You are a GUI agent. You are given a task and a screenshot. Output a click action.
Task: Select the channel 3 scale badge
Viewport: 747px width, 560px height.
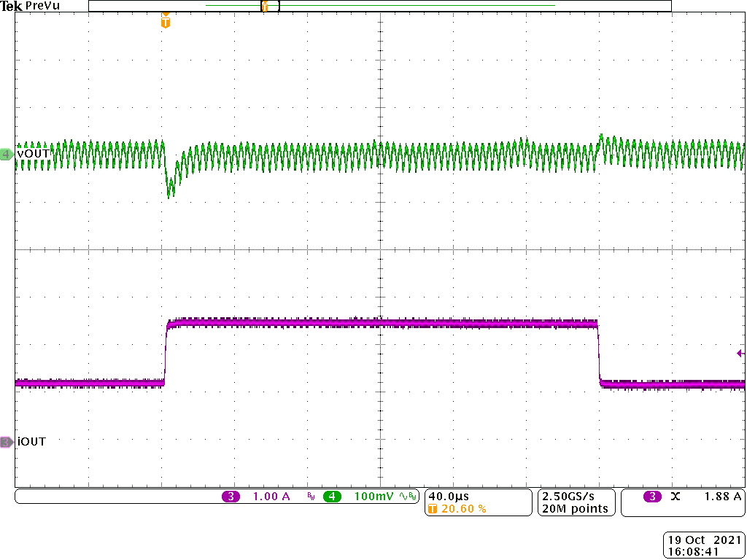[x=252, y=496]
